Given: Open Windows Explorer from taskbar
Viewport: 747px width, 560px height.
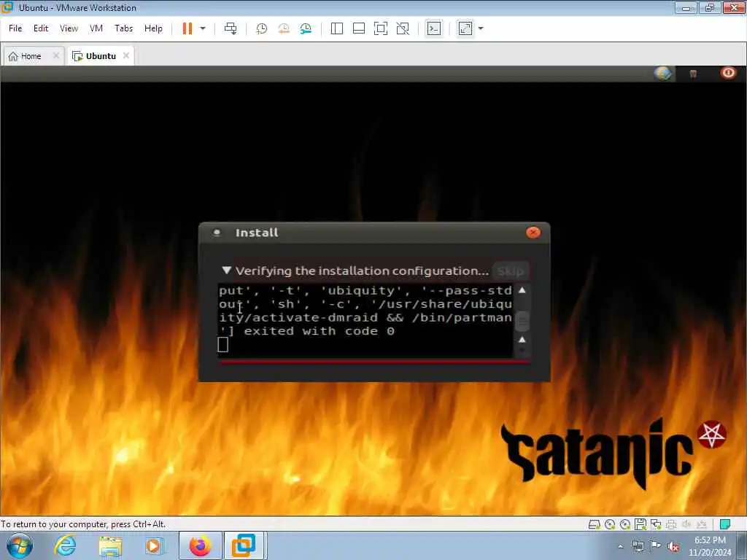Looking at the screenshot, I should (x=110, y=545).
